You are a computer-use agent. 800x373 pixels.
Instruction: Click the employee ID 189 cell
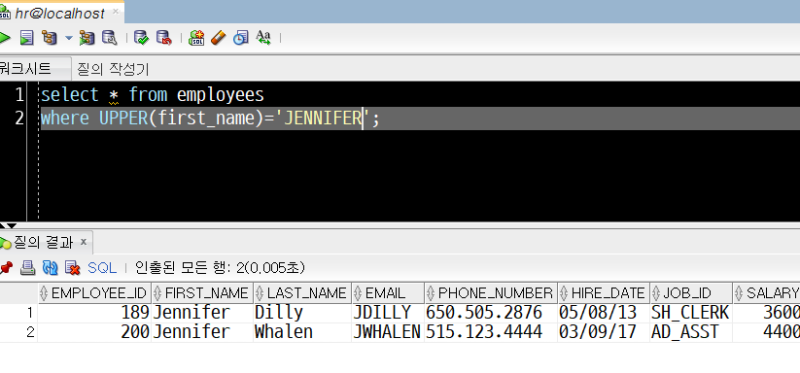[94, 313]
